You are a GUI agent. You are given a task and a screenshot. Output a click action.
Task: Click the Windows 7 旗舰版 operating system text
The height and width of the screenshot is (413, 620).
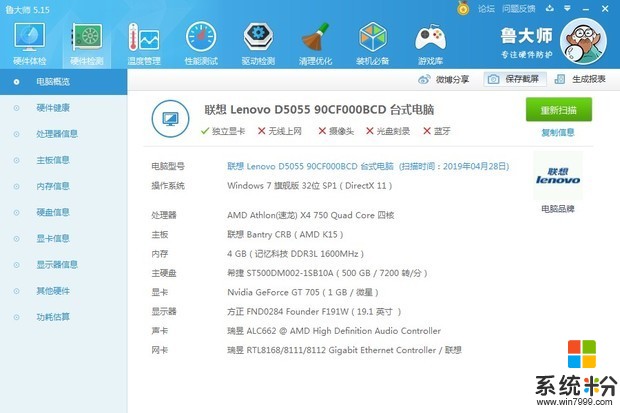pyautogui.click(x=310, y=186)
